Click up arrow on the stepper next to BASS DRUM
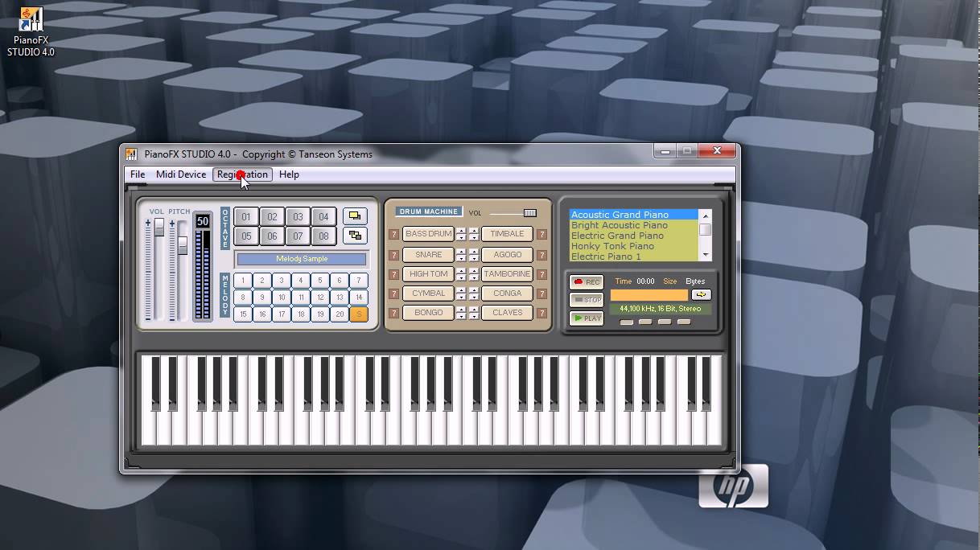Screen dimensions: 980x550 461,231
